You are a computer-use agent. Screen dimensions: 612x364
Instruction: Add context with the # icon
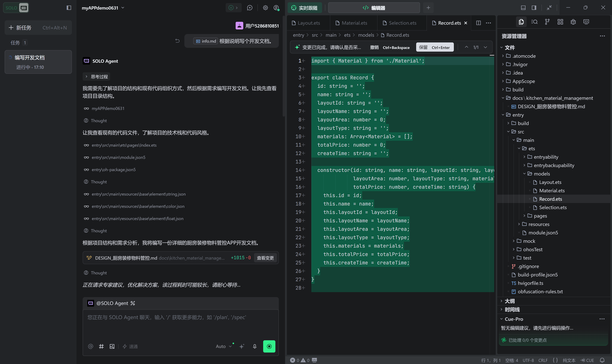pos(101,346)
